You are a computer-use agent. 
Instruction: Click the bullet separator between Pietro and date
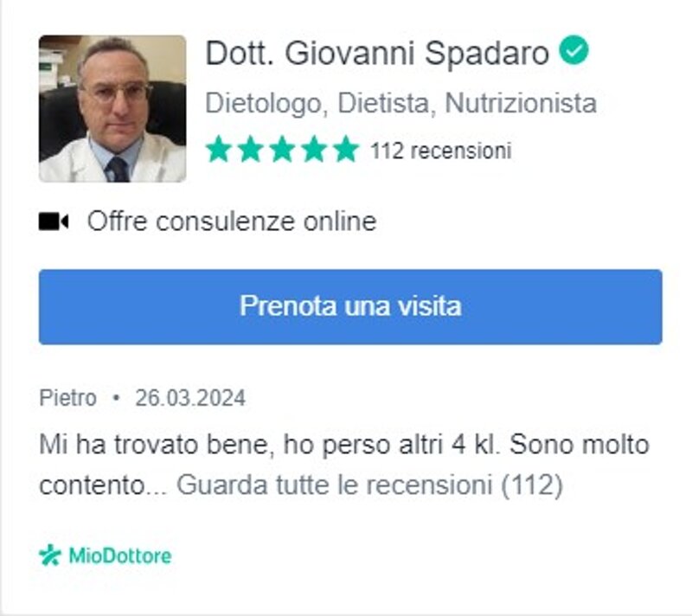coord(116,398)
